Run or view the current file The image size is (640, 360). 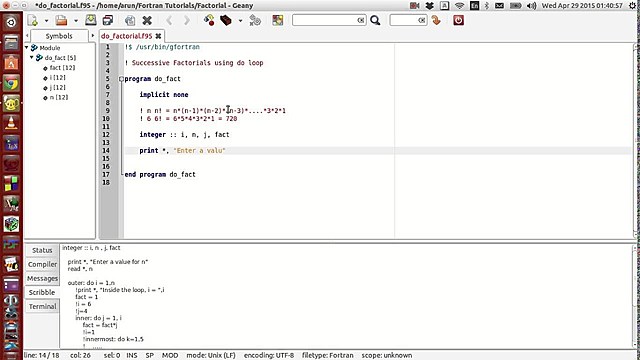tap(255, 20)
